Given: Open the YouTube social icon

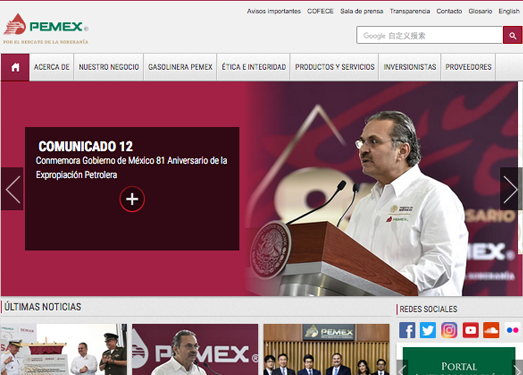Looking at the screenshot, I should click(x=471, y=330).
